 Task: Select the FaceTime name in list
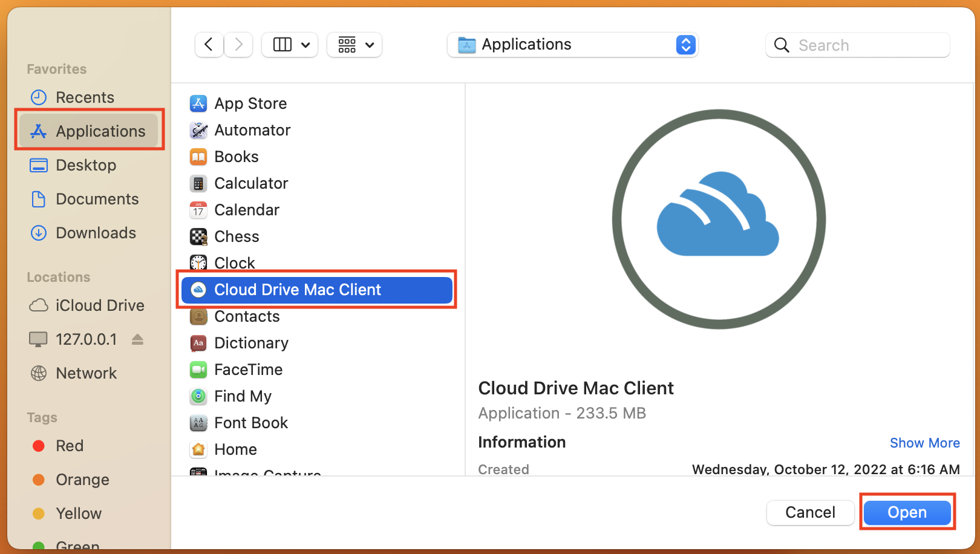[x=248, y=370]
